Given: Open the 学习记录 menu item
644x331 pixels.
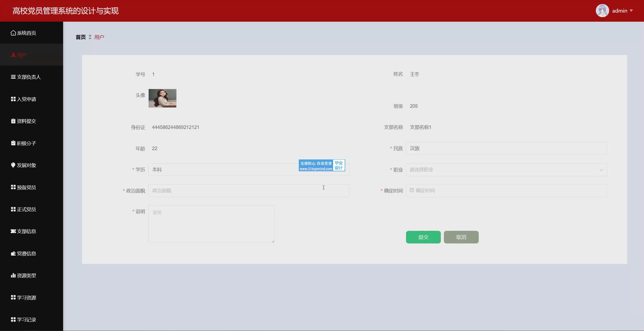Looking at the screenshot, I should [x=26, y=320].
